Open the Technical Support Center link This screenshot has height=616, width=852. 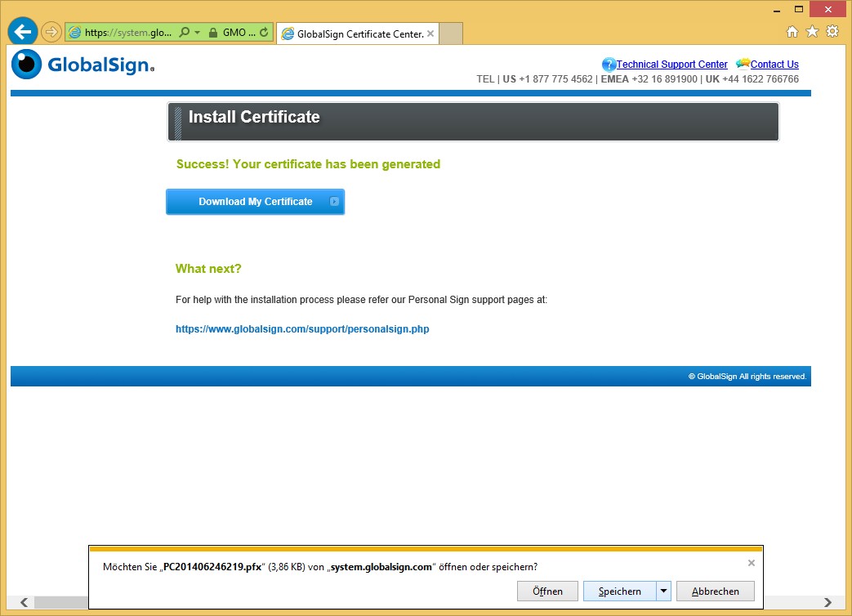[671, 64]
